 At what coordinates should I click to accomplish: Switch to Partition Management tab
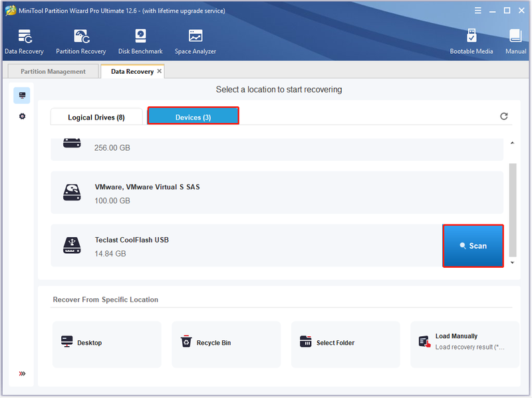(x=53, y=72)
